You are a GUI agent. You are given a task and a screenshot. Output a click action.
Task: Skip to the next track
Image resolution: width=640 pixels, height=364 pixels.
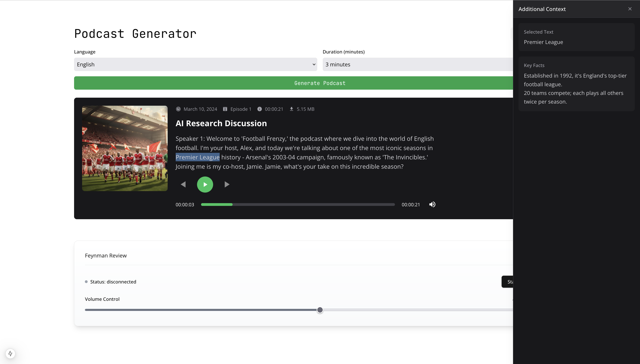[227, 185]
